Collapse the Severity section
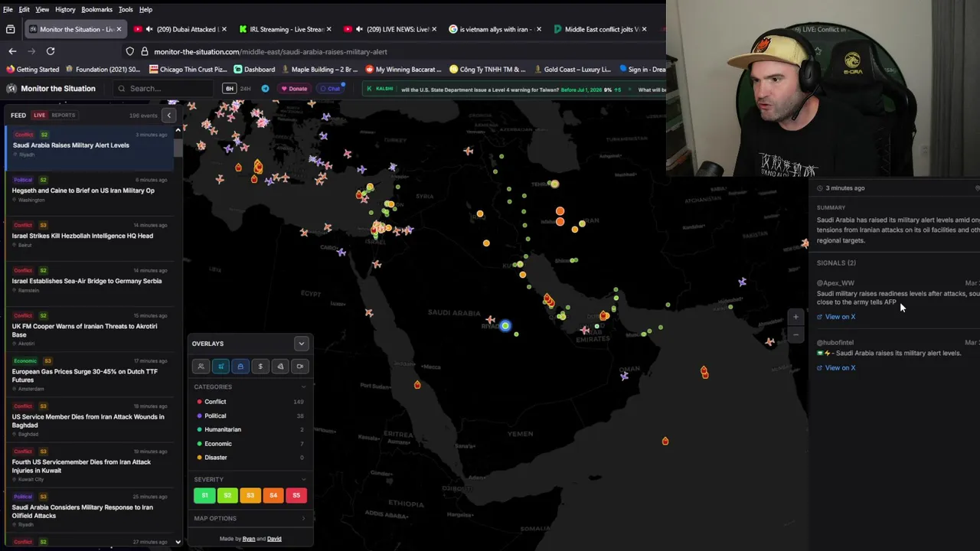This screenshot has width=980, height=551. (303, 480)
